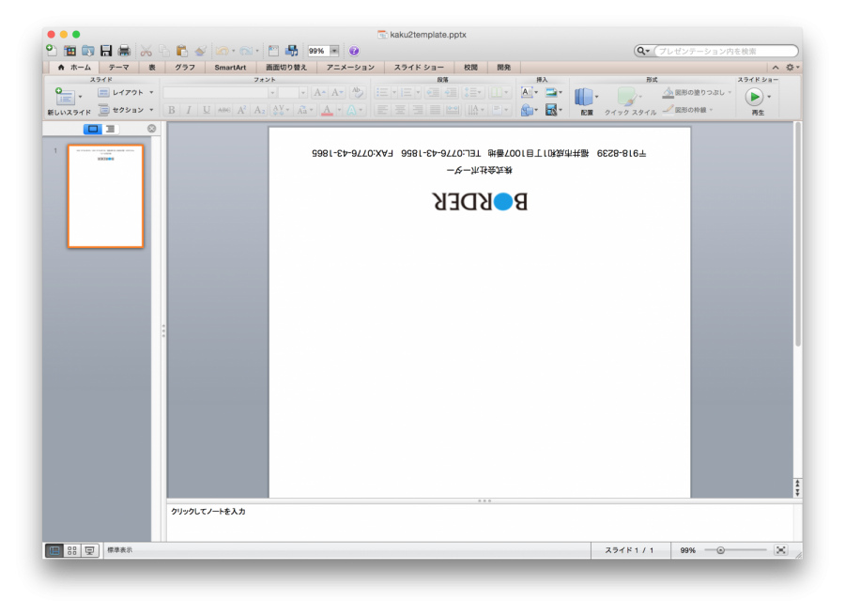Screen dimensions: 845x616
Task: Add a new slide (新しいスライド)
Action: coord(65,97)
